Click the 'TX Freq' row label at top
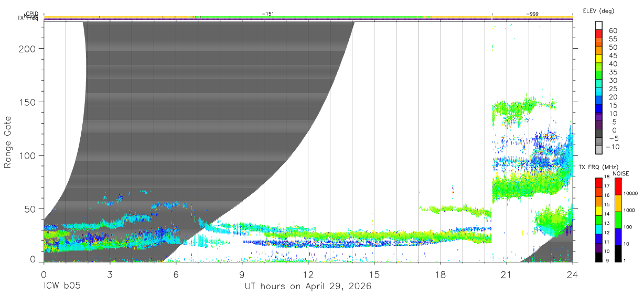 tap(28, 18)
